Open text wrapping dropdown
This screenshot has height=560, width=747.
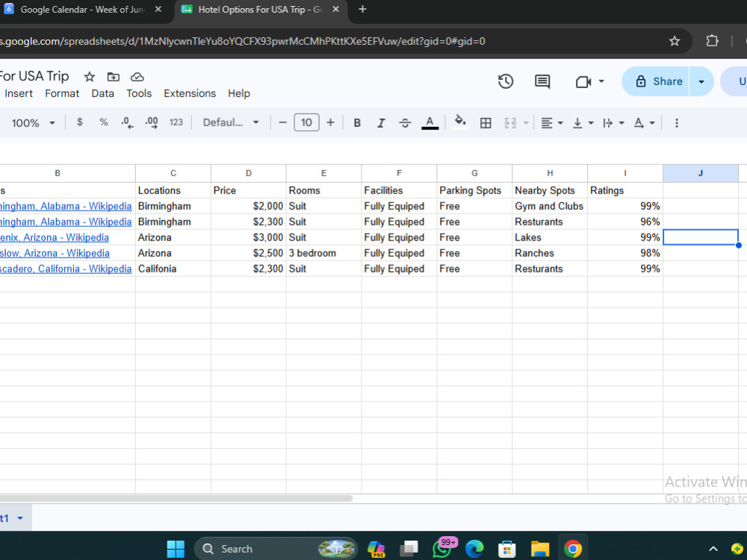tap(613, 123)
